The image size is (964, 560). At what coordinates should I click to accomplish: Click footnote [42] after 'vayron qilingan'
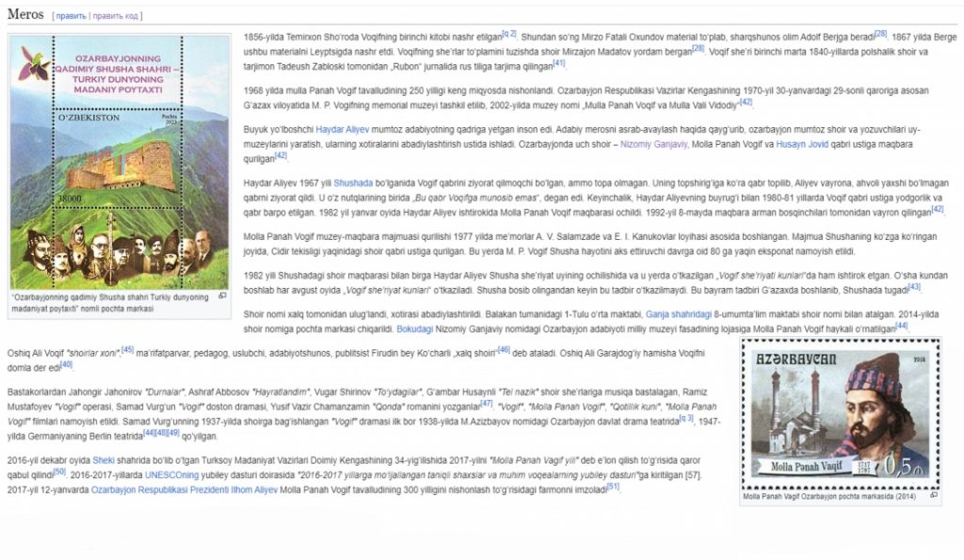[x=937, y=209]
